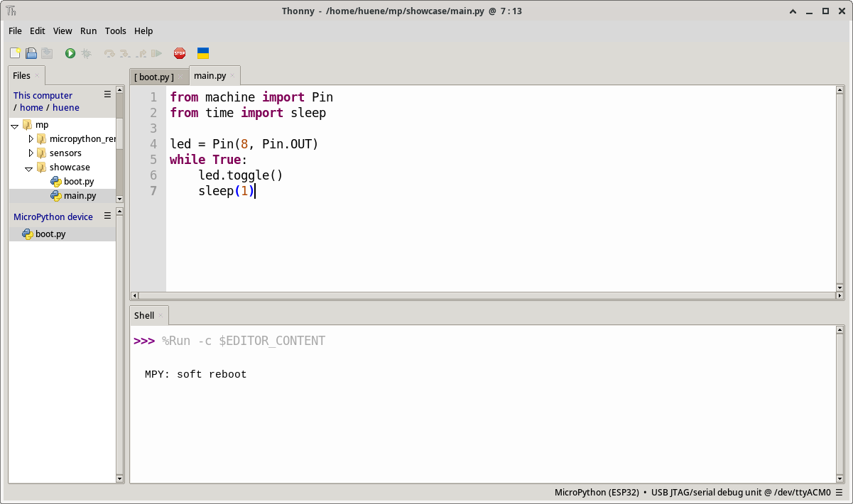
Task: Open the Tools menu
Action: pyautogui.click(x=115, y=31)
